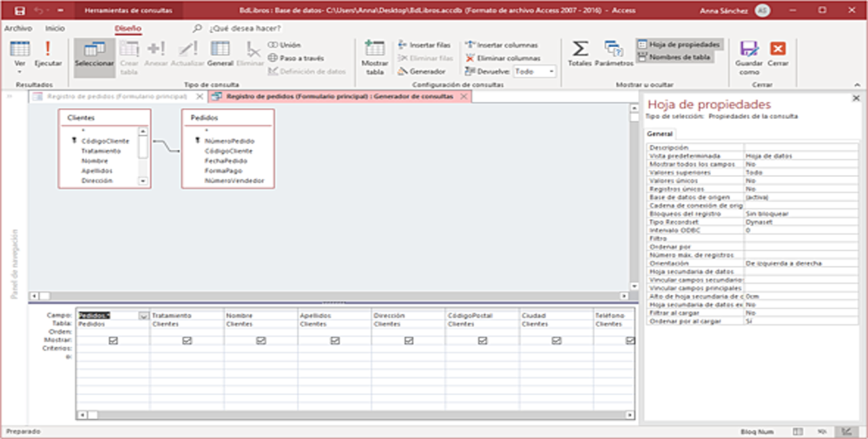Click the Insertar filas button

click(424, 45)
